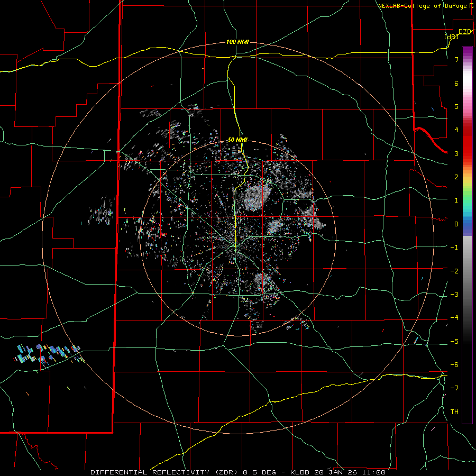This screenshot has height=476, width=476.
Task: Click the '4' value on the color scale
Action: tap(456, 130)
